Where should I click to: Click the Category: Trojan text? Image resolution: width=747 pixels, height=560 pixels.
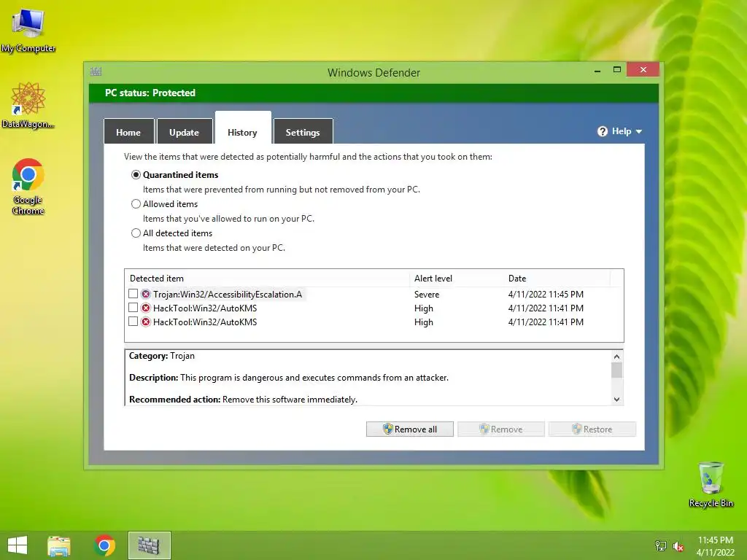[x=162, y=356]
